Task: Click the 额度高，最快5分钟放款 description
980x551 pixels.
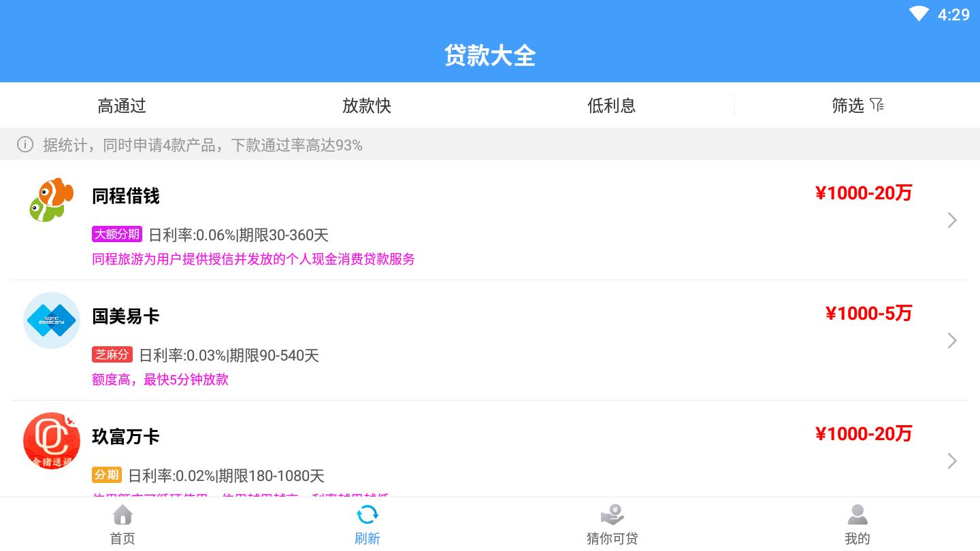Action: point(160,380)
